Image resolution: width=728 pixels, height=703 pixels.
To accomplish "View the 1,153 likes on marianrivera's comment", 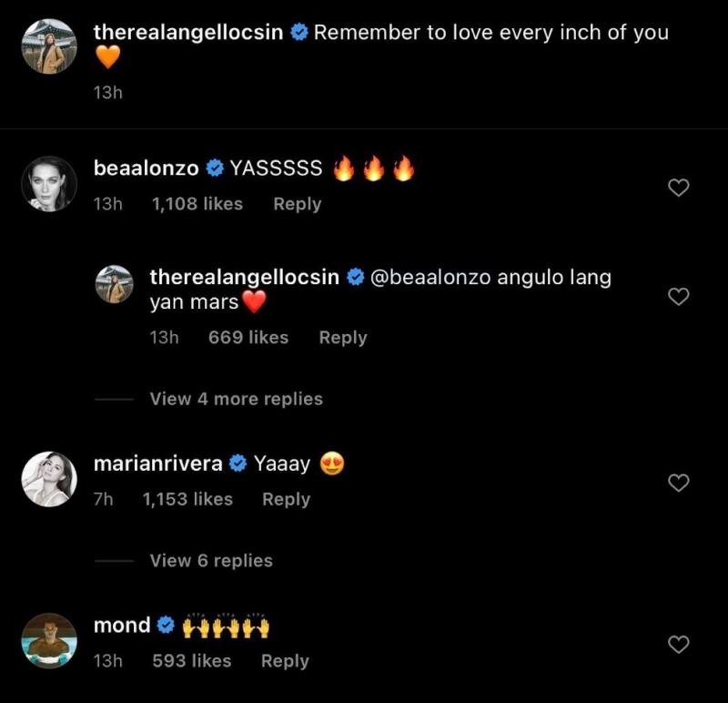I will (187, 499).
